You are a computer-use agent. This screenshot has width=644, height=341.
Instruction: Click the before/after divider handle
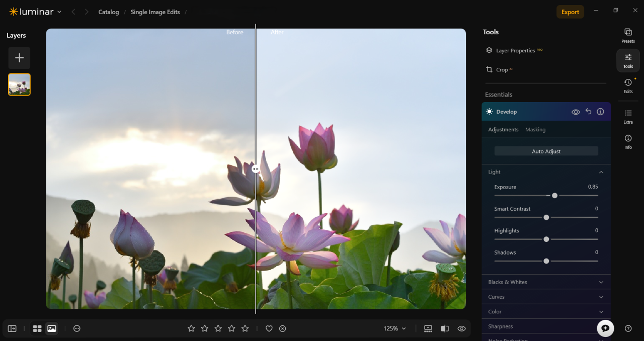[x=256, y=169]
